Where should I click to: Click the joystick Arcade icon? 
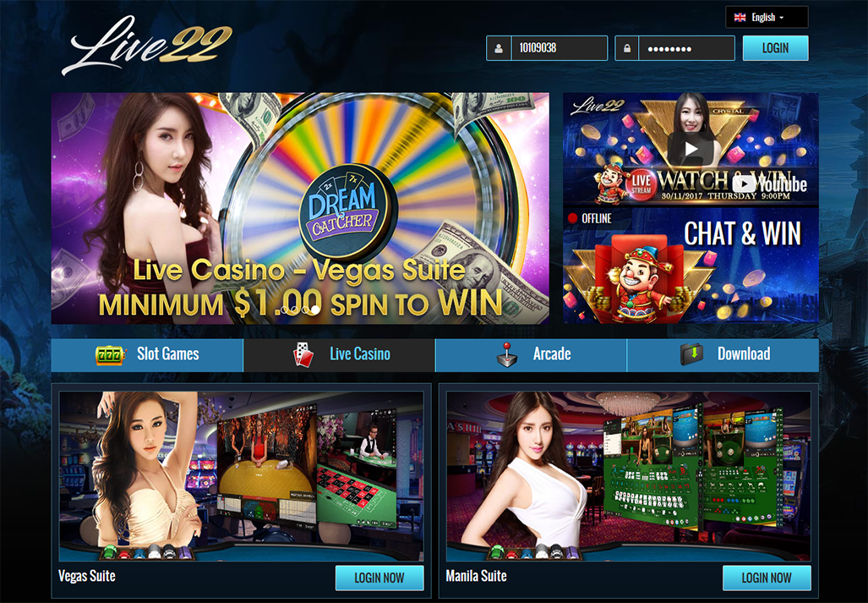506,355
